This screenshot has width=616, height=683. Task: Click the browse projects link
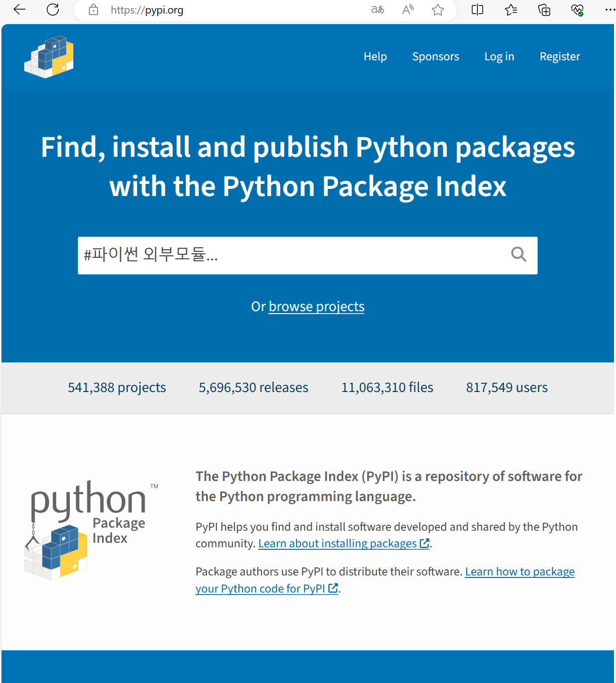[x=317, y=307]
